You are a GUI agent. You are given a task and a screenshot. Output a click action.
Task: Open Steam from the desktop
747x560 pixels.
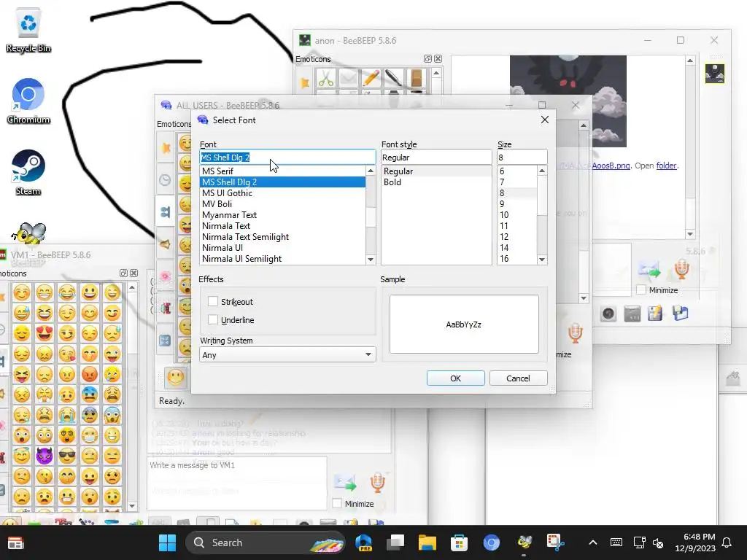pos(28,172)
